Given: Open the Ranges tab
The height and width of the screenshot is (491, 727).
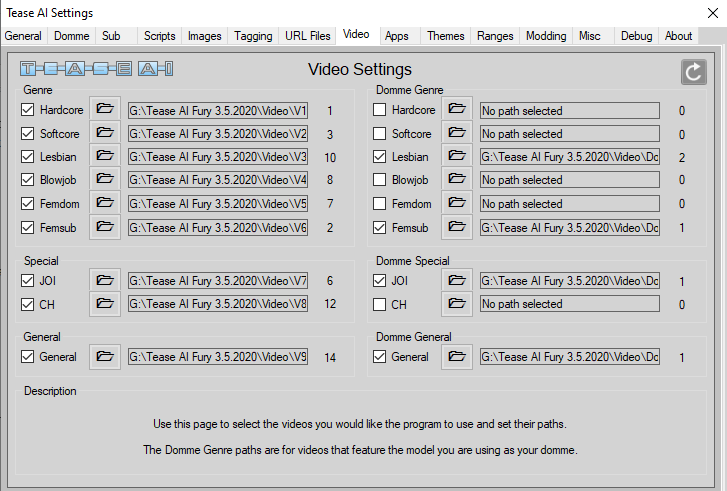Looking at the screenshot, I should [495, 36].
